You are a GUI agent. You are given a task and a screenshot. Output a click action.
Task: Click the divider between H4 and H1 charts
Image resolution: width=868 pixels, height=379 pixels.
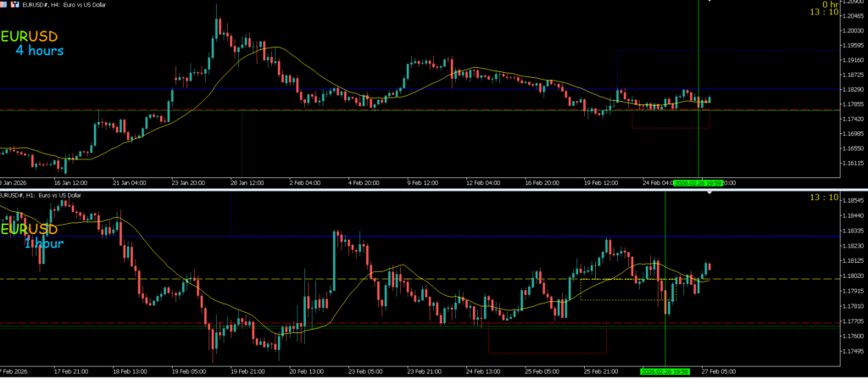[434, 189]
